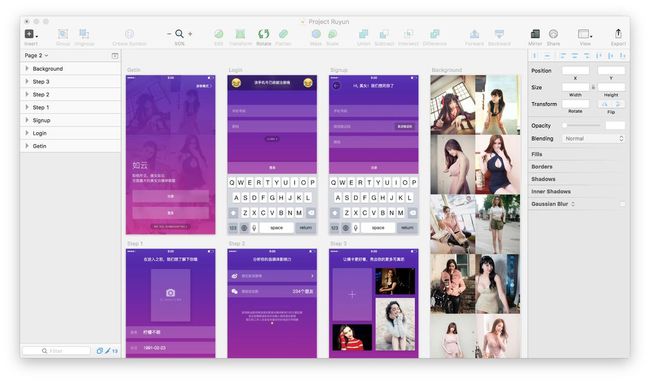Apply the Subtract boolean operation
Image resolution: width=650 pixels, height=382 pixels.
tap(384, 34)
